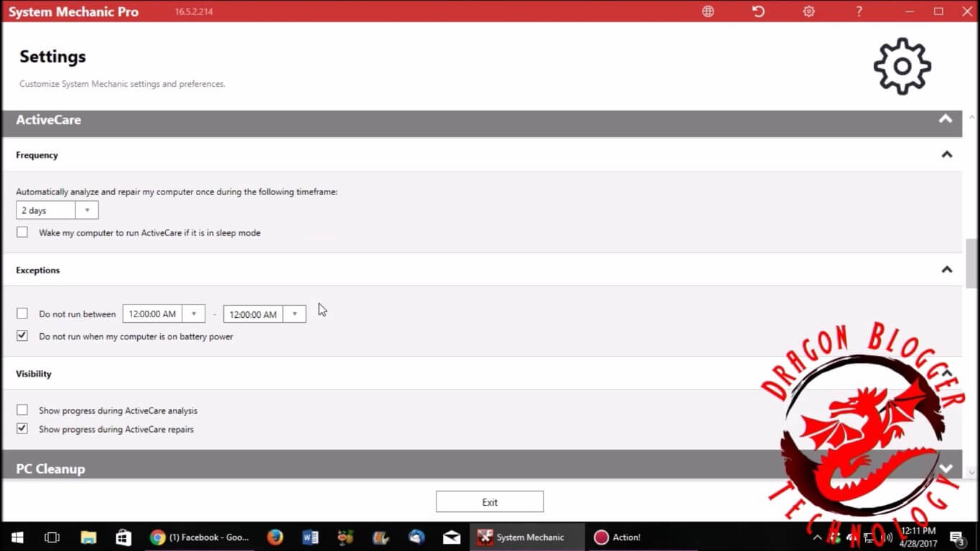Check the 'Do not run between' checkbox
The image size is (980, 551).
point(22,314)
